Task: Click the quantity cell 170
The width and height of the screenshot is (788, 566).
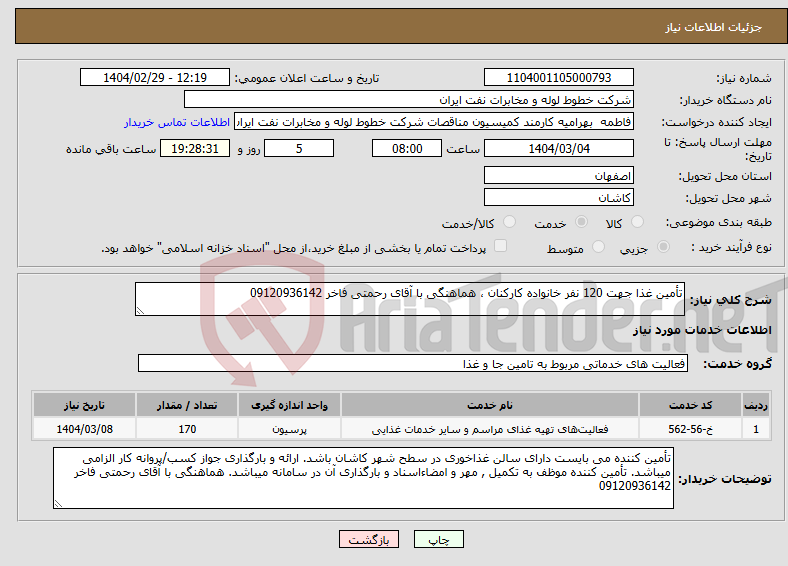Action: 187,429
